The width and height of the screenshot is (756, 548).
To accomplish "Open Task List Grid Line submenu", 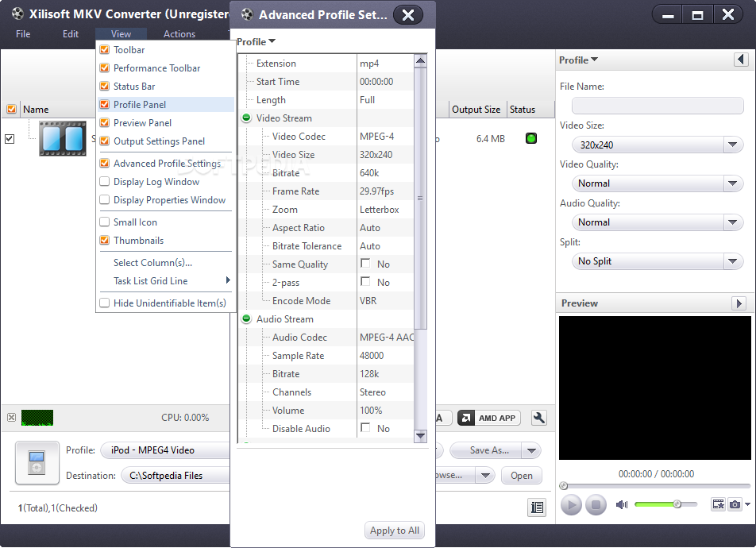I will click(165, 281).
